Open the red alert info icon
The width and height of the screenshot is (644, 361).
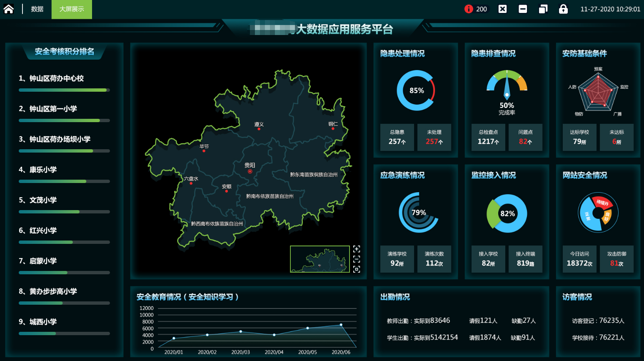469,9
